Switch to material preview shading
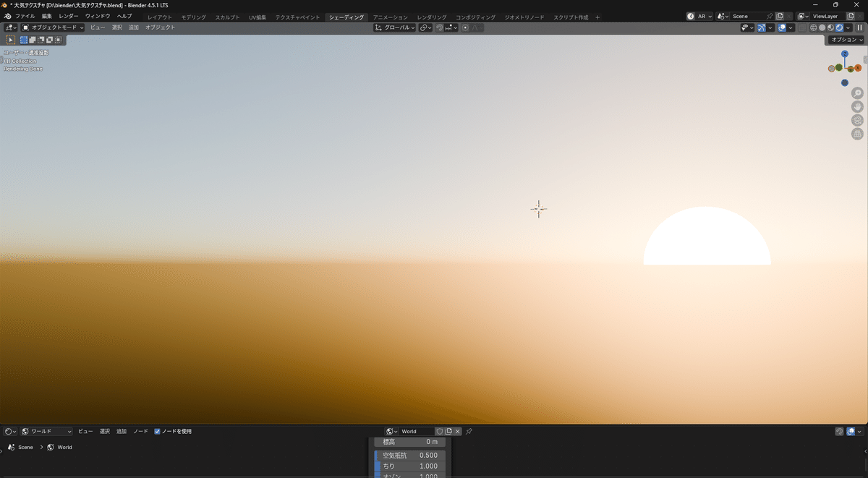Screen dimensions: 868x478 click(830, 27)
